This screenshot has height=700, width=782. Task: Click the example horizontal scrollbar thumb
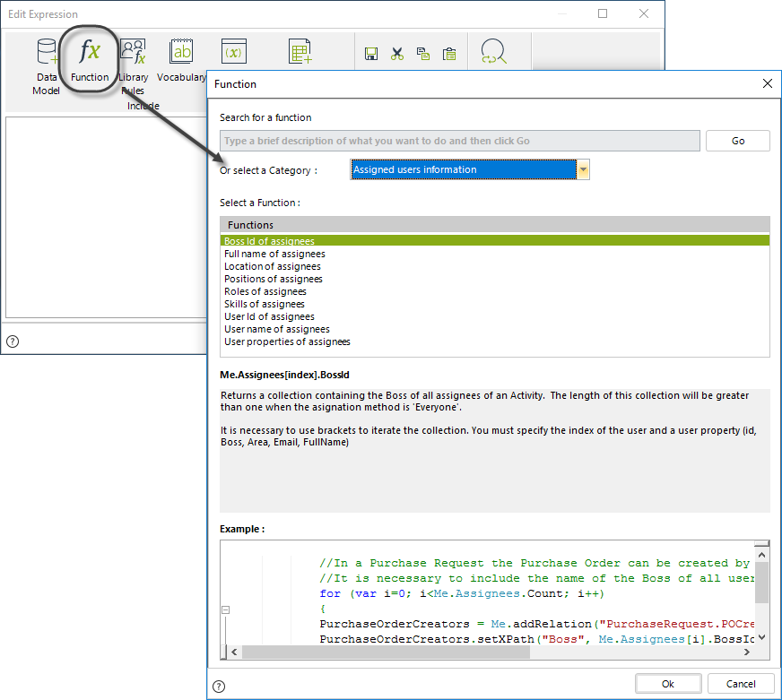pos(386,652)
